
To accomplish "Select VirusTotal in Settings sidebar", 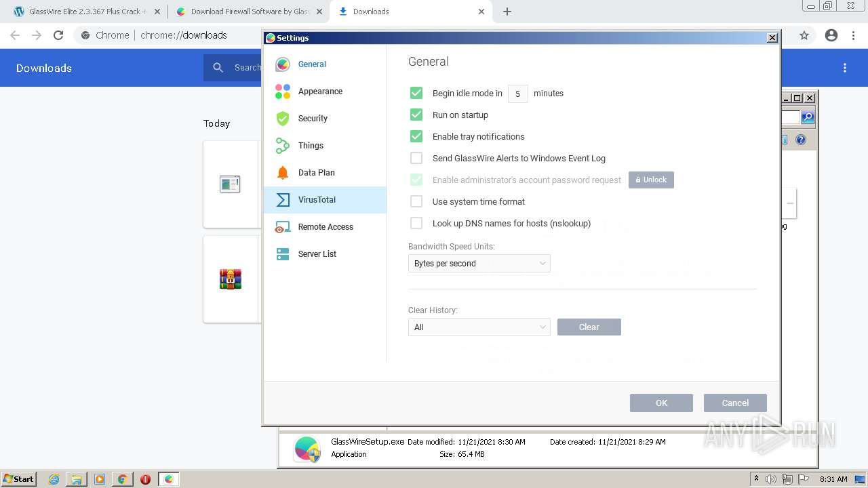I will 325,200.
